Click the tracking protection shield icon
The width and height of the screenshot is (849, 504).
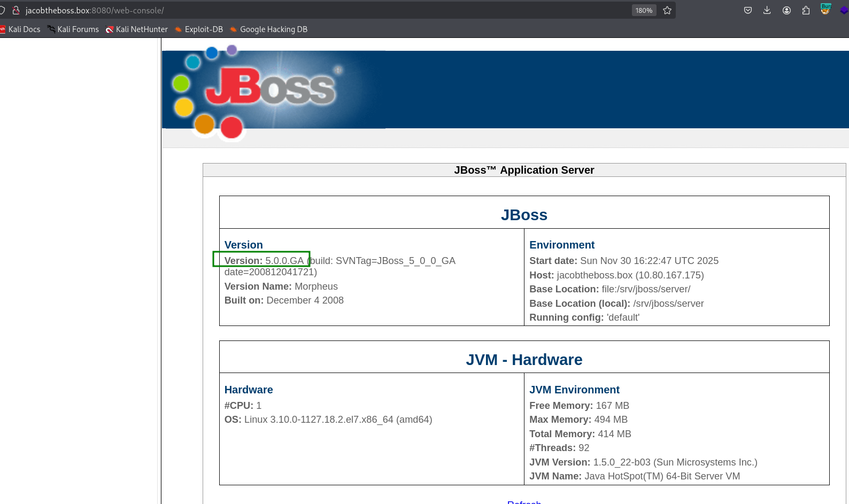2,10
